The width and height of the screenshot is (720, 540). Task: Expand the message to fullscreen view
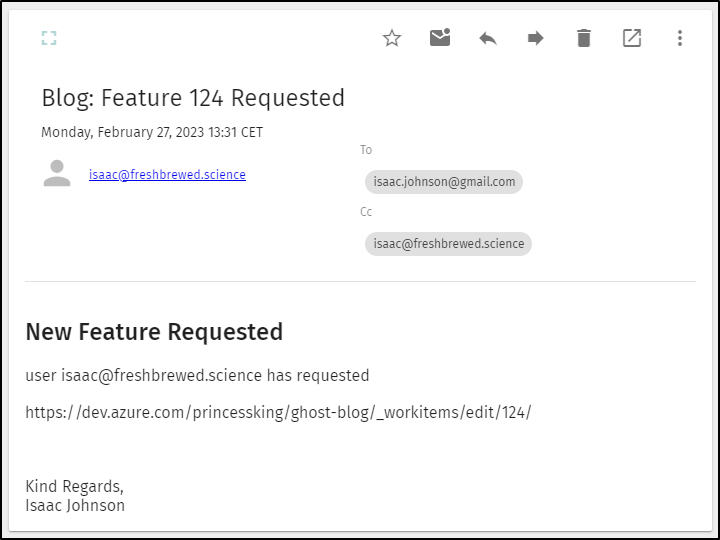pyautogui.click(x=49, y=38)
